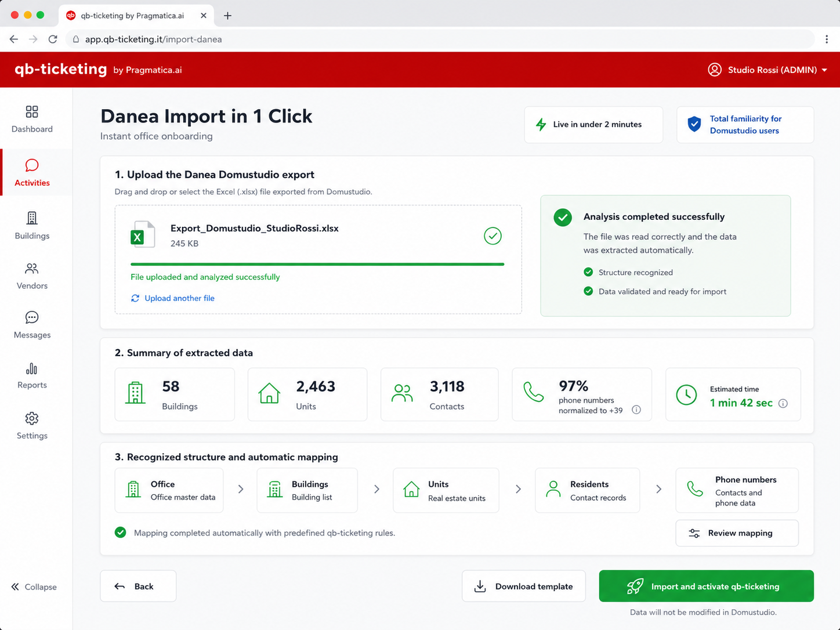Viewport: 840px width, 630px height.
Task: Click the shield checkmark icon
Action: pyautogui.click(x=694, y=124)
